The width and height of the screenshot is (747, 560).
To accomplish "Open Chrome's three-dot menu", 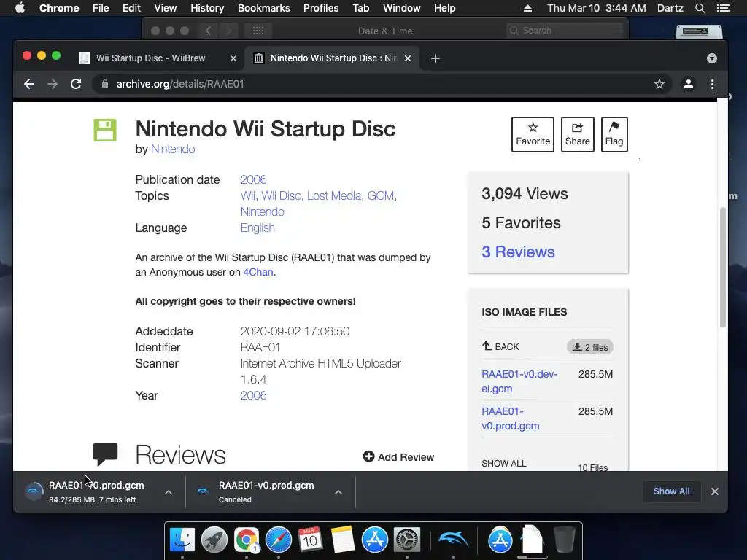I will click(712, 85).
